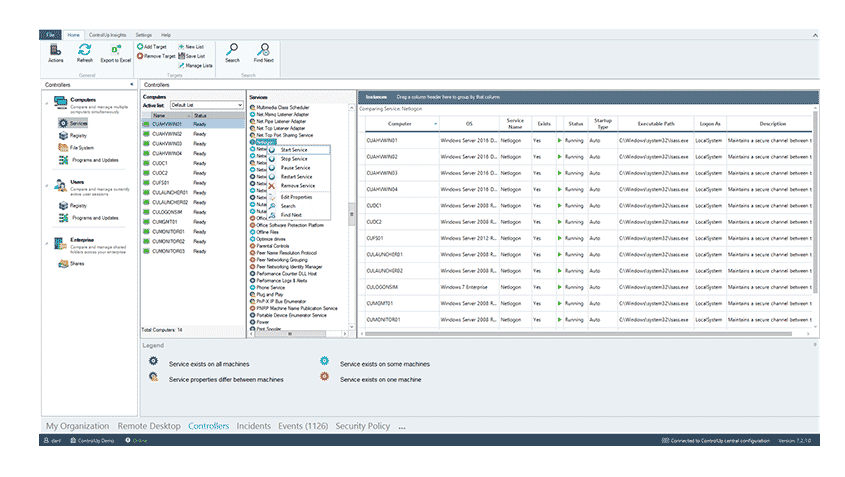Sort instances by Startup Type header
The image size is (845, 477).
click(602, 124)
